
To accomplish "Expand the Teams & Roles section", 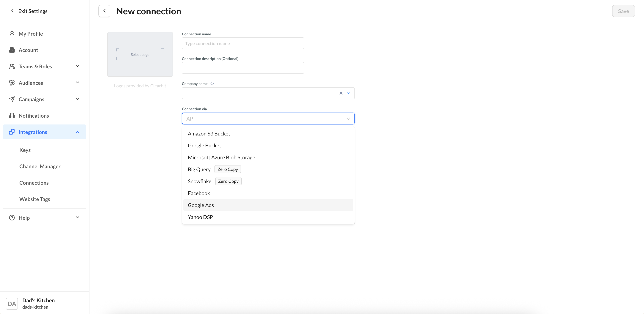I will (x=78, y=66).
